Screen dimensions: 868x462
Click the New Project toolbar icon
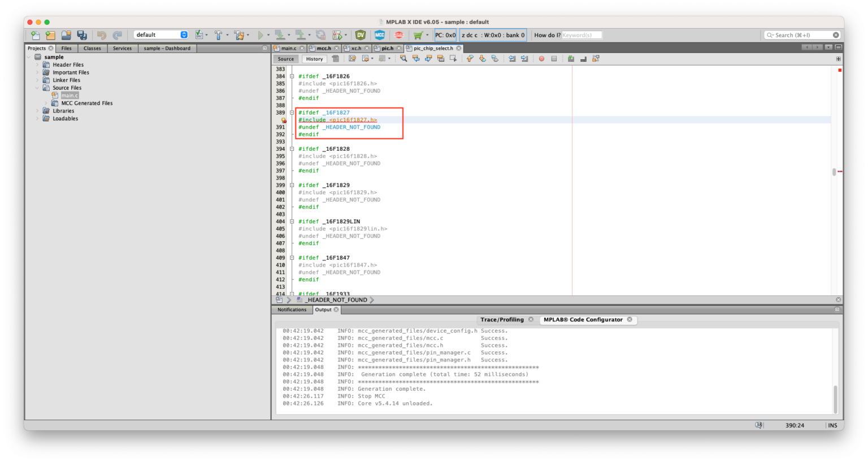tap(50, 35)
